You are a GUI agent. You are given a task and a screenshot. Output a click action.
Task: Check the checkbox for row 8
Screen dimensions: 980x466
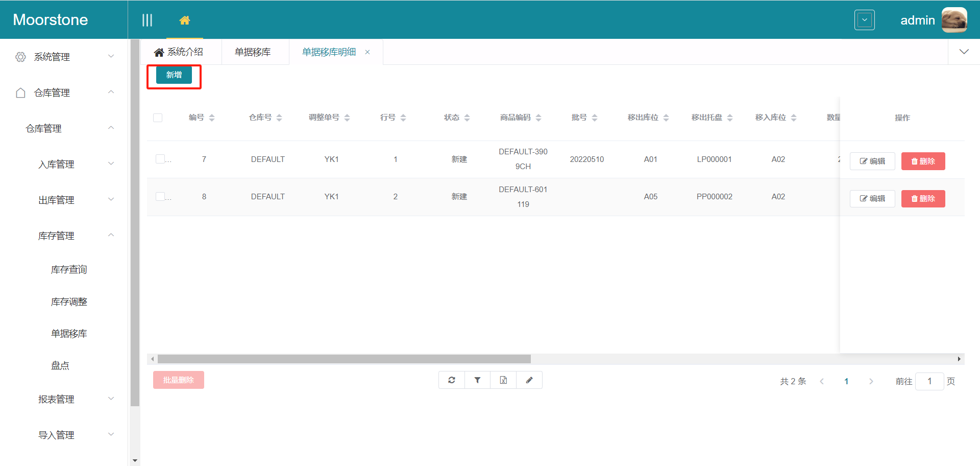pyautogui.click(x=160, y=196)
